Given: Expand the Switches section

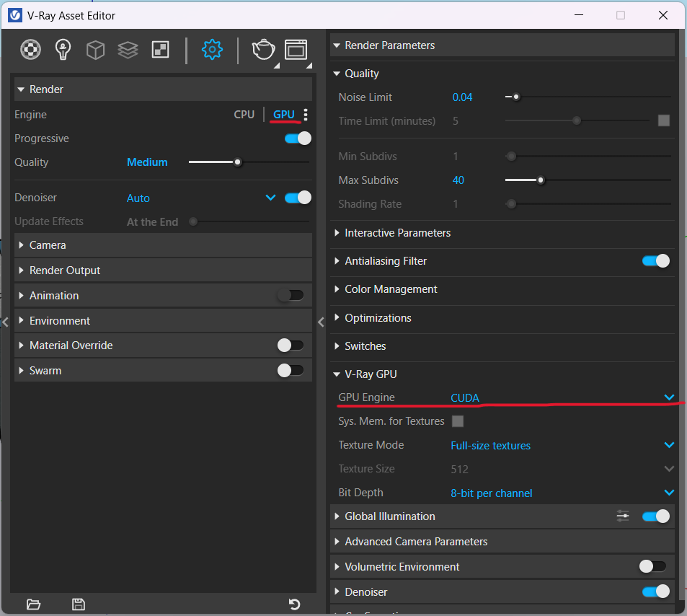Looking at the screenshot, I should (x=502, y=346).
